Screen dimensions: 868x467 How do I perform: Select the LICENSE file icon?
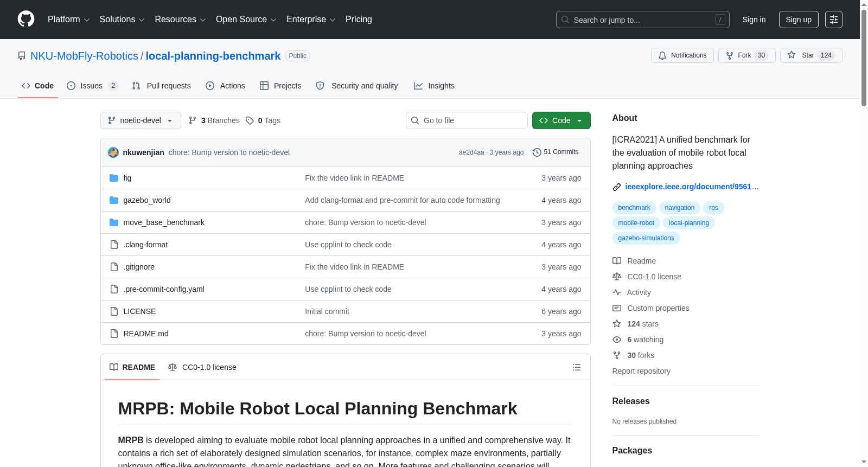pos(114,311)
